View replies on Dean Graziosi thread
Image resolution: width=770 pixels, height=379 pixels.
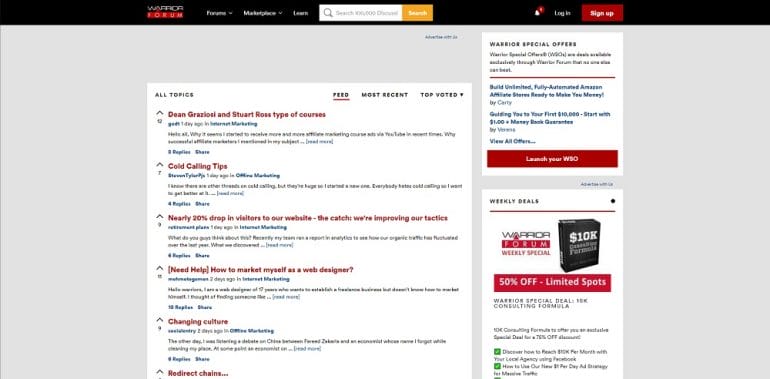pos(179,152)
